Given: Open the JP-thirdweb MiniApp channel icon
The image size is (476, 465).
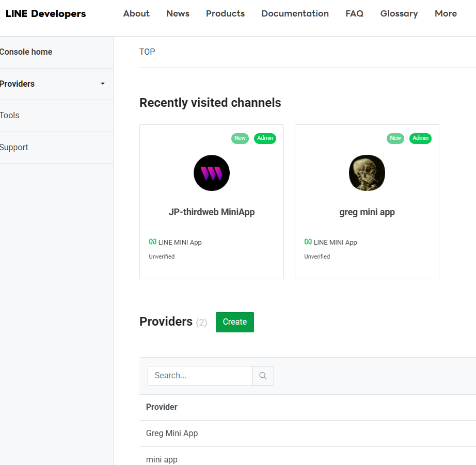Looking at the screenshot, I should click(x=212, y=173).
